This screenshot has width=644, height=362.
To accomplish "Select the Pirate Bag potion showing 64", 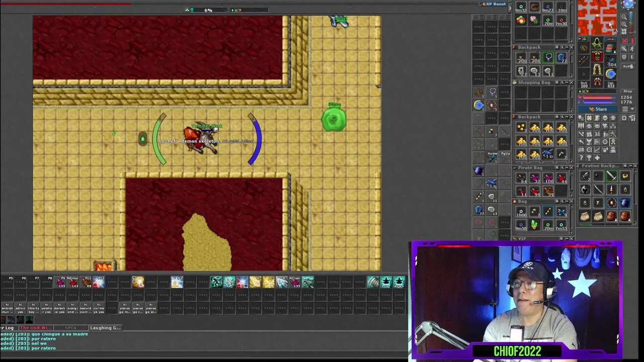I will click(x=521, y=178).
